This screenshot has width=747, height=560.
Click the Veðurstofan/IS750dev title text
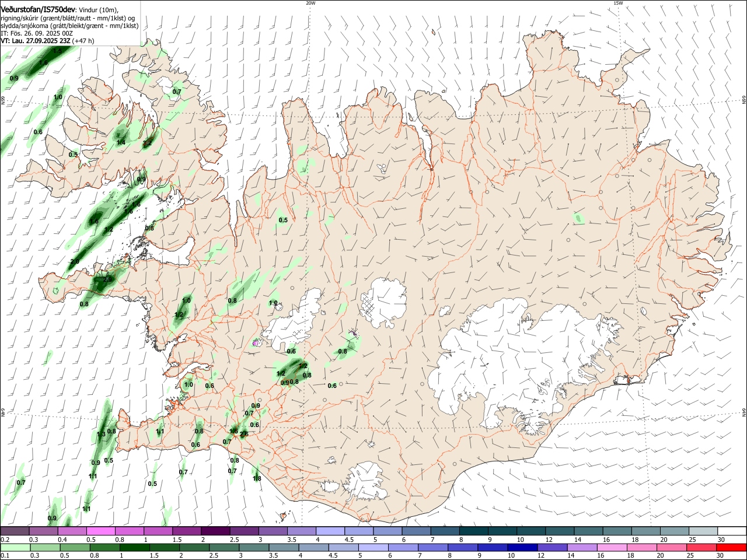[x=38, y=9]
